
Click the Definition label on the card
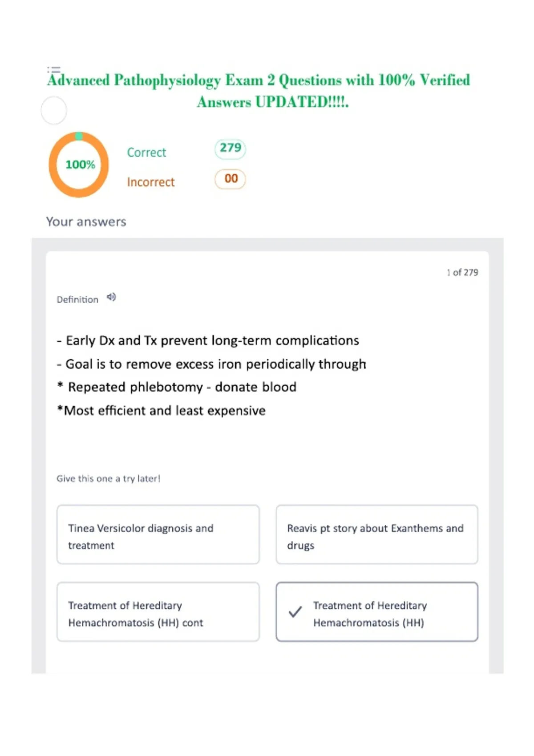coord(77,299)
